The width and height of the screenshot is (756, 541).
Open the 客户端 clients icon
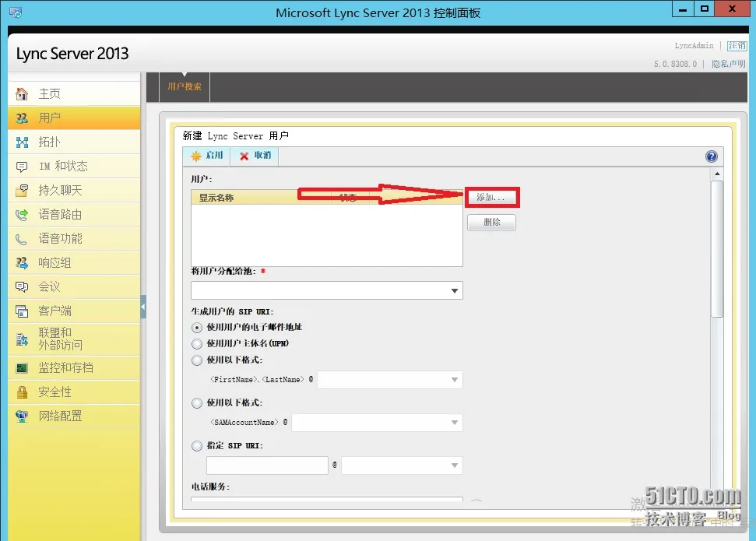click(22, 311)
